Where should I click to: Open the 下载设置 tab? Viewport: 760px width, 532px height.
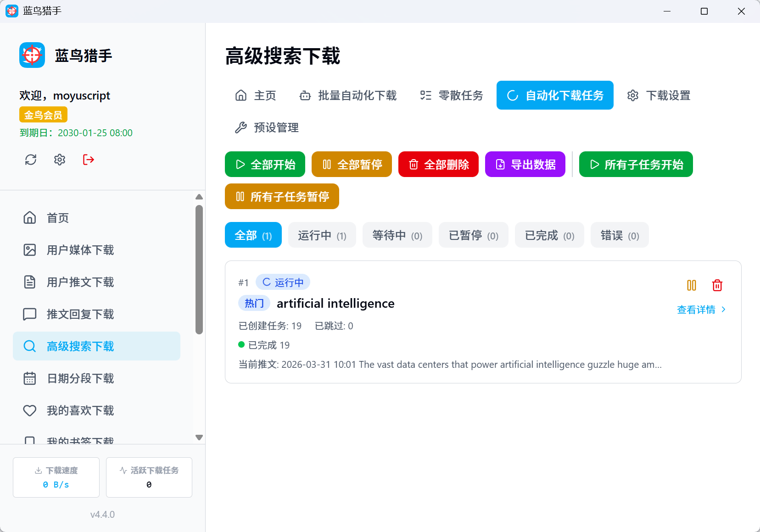point(659,95)
